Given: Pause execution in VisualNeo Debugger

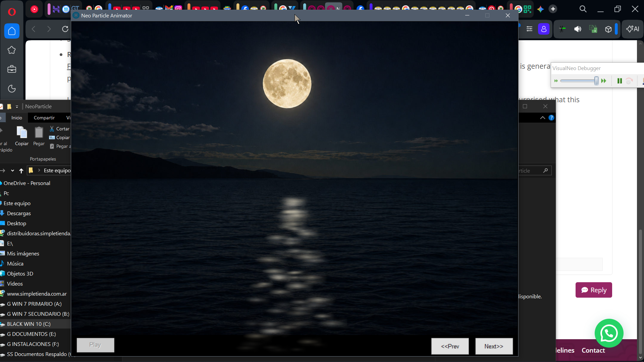Looking at the screenshot, I should pos(620,81).
